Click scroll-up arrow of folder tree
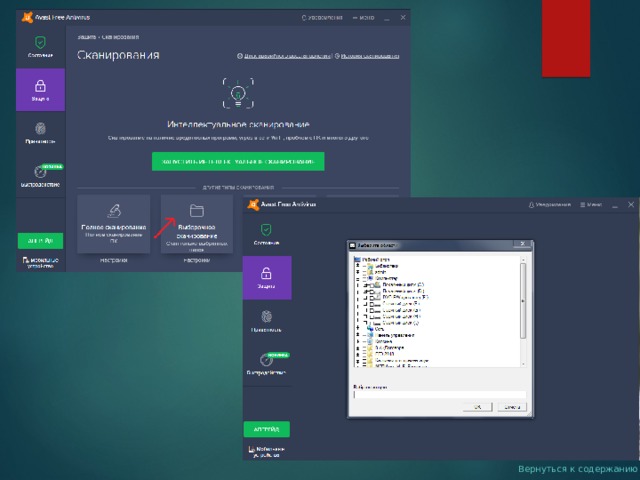 tap(523, 260)
